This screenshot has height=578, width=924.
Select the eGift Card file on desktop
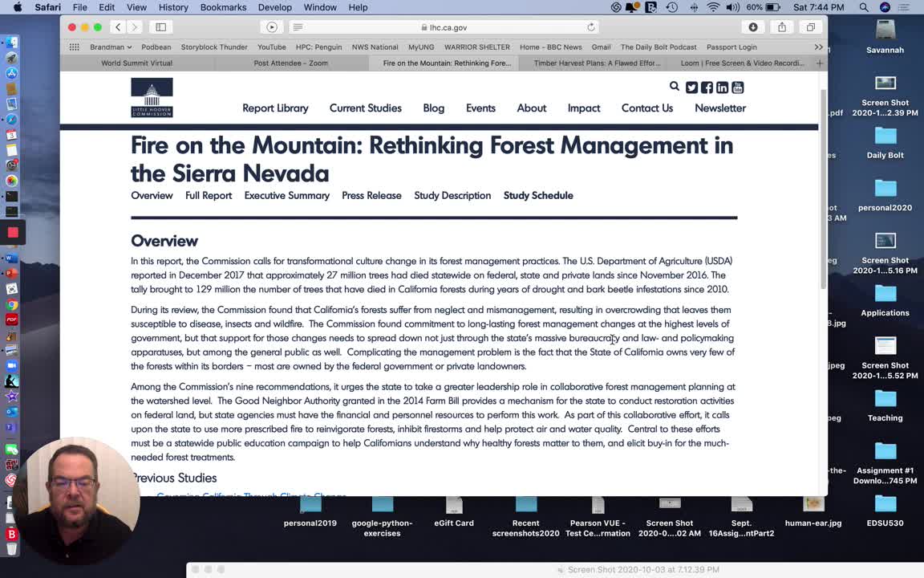point(454,512)
